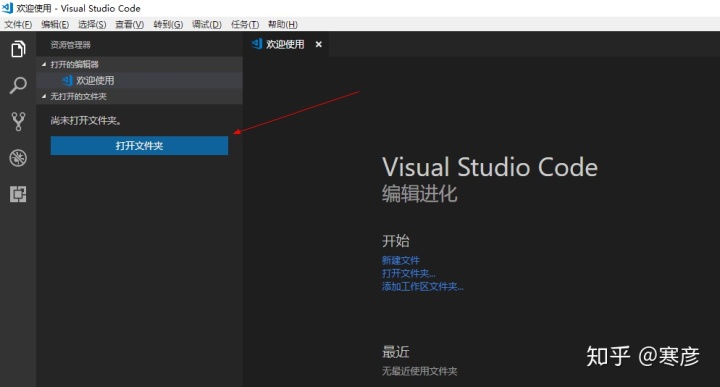This screenshot has height=387, width=720.
Task: Select 欢迎使用 in the open editors list
Action: 139,80
